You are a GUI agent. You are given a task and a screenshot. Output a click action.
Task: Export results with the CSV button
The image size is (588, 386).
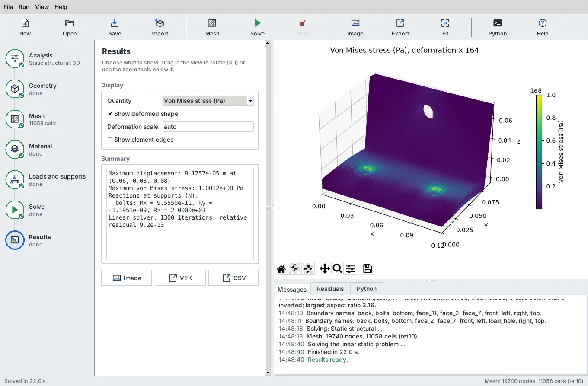point(233,278)
